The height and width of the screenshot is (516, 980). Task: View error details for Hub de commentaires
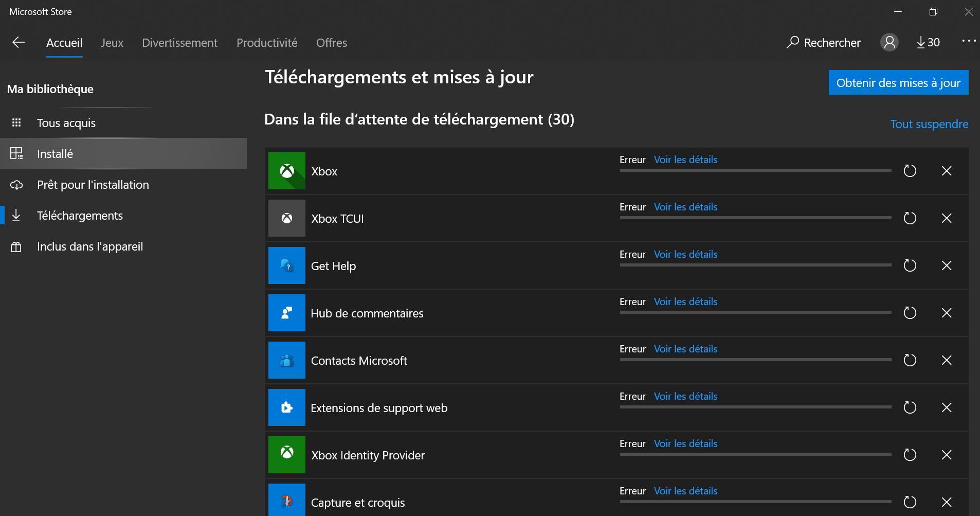click(x=685, y=301)
